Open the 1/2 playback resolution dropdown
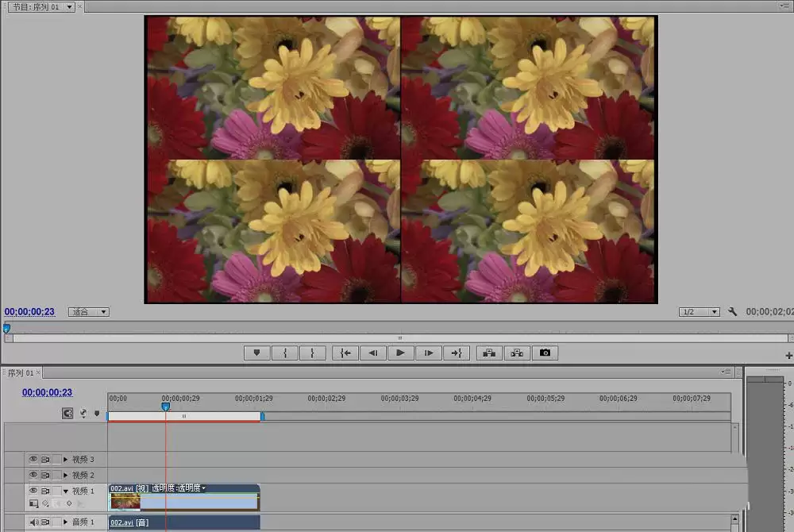The height and width of the screenshot is (532, 794). click(x=699, y=312)
